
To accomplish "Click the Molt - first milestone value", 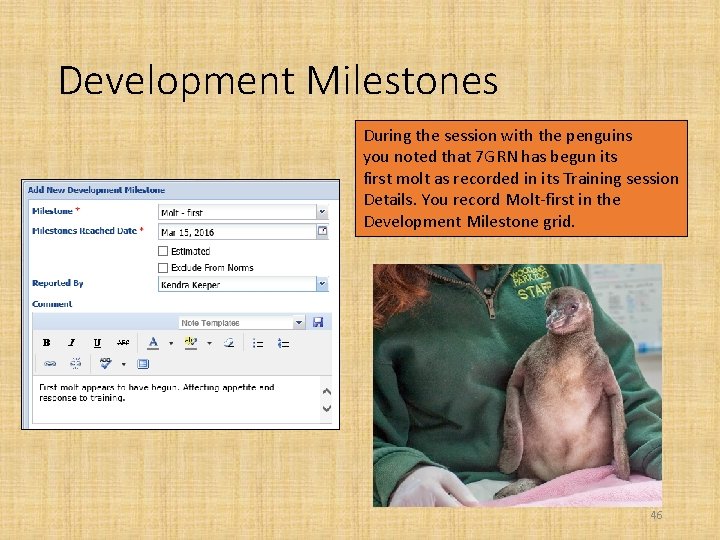I will click(x=182, y=213).
